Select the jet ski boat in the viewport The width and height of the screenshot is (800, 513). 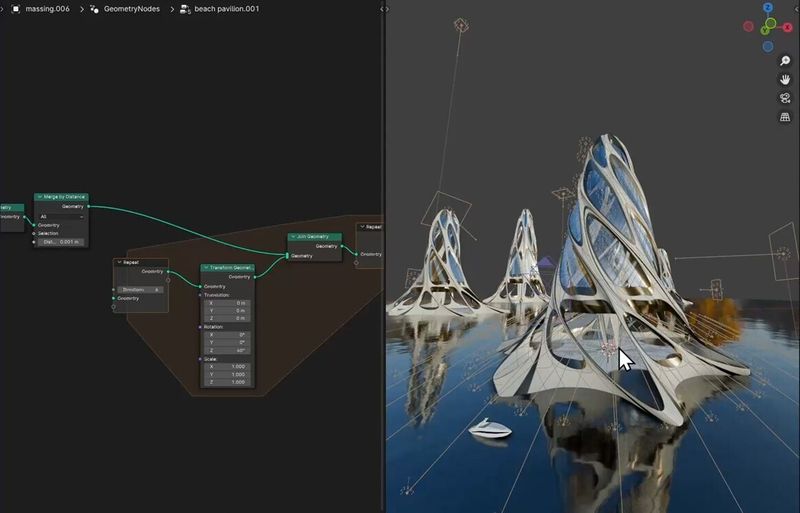click(490, 428)
